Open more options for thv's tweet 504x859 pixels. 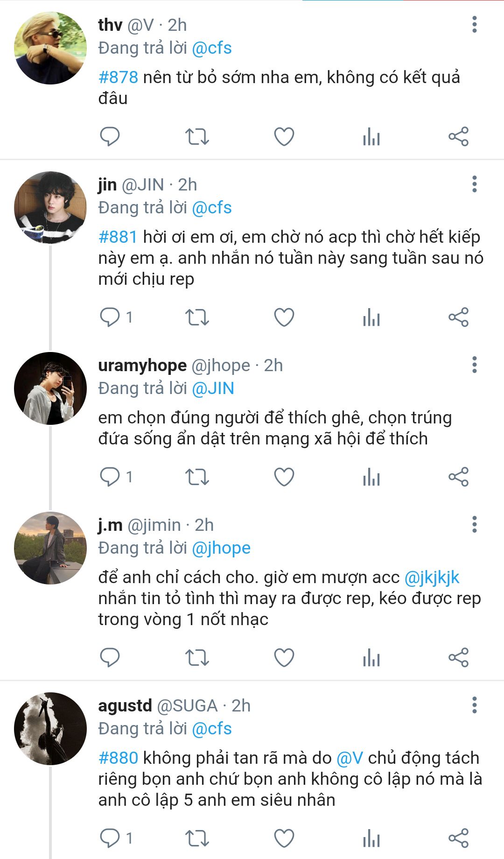click(x=474, y=25)
